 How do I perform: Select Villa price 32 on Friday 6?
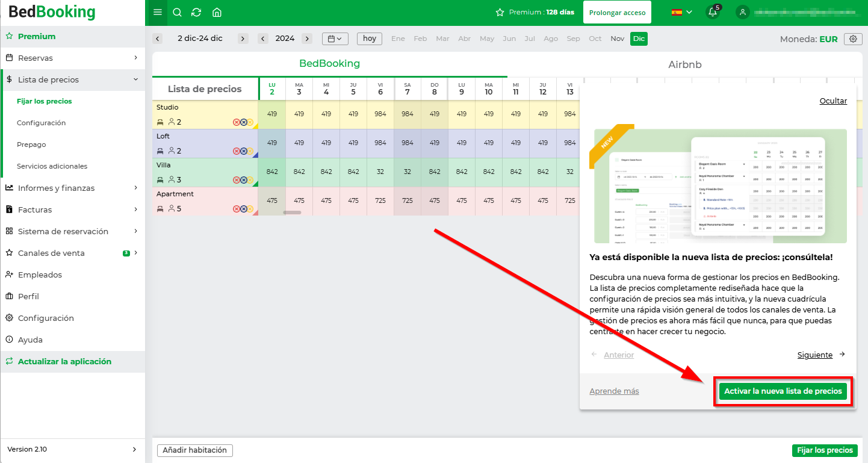pos(380,172)
